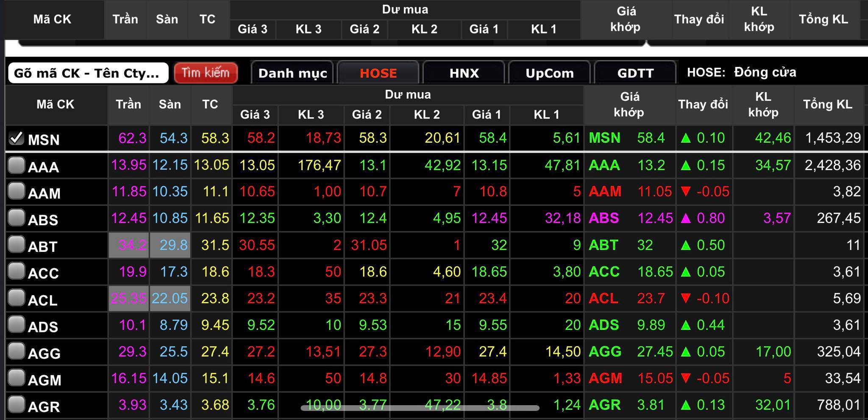Click the red AGM matched-price symbol
The image size is (868, 420).
point(606,378)
